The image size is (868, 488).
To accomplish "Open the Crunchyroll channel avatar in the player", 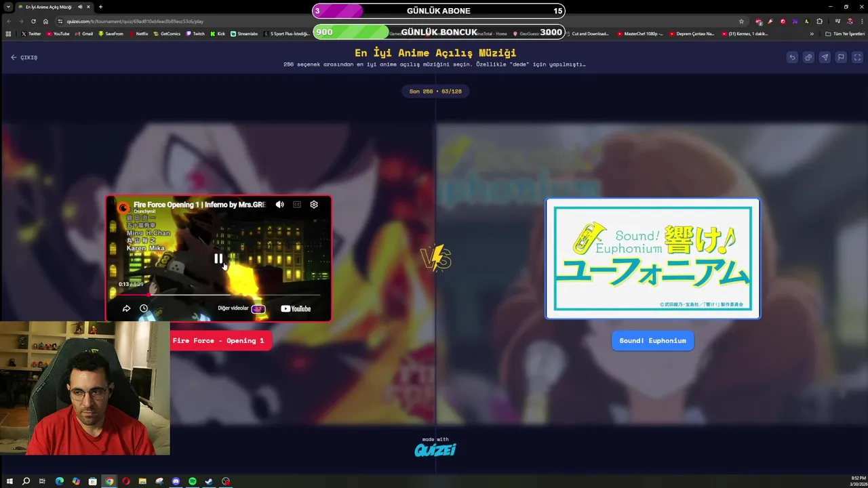I will click(123, 208).
